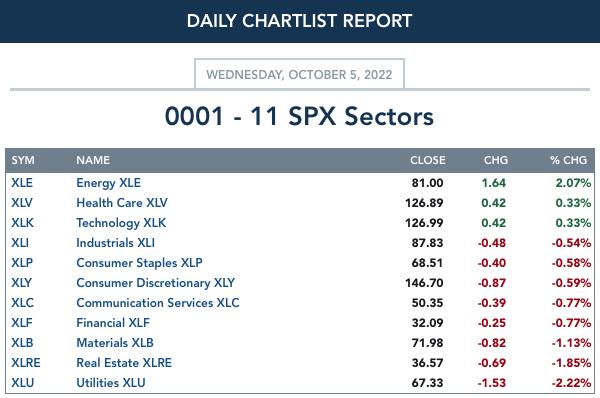Open Consumer Staples XLP link

139,263
